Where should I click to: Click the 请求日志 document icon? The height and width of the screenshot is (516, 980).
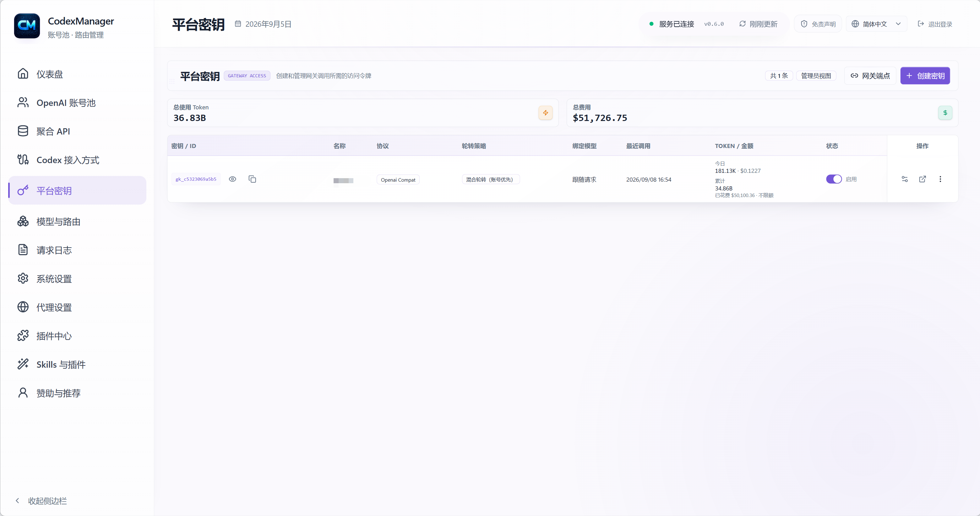coord(23,250)
